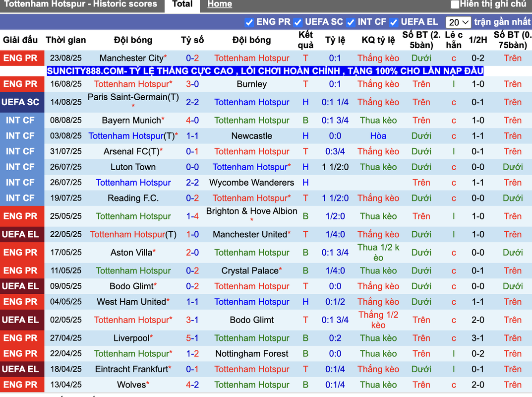The width and height of the screenshot is (532, 397).
Task: Click the 3-1 score versus Bodo Glimt
Action: tap(192, 320)
